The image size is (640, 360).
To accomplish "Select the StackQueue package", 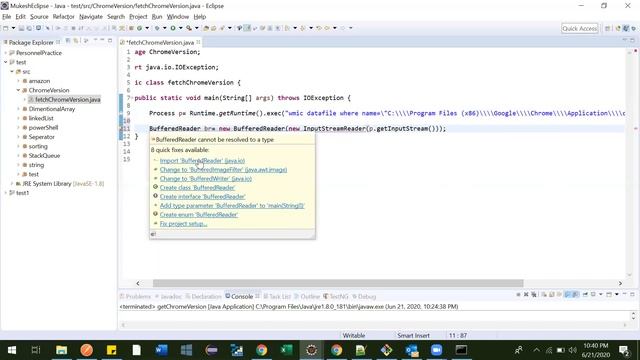I will [44, 156].
